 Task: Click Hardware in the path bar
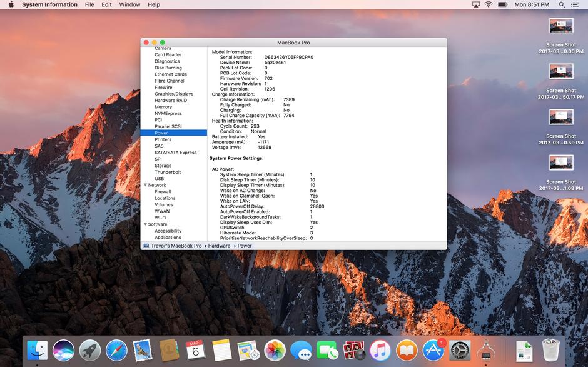[x=219, y=246]
